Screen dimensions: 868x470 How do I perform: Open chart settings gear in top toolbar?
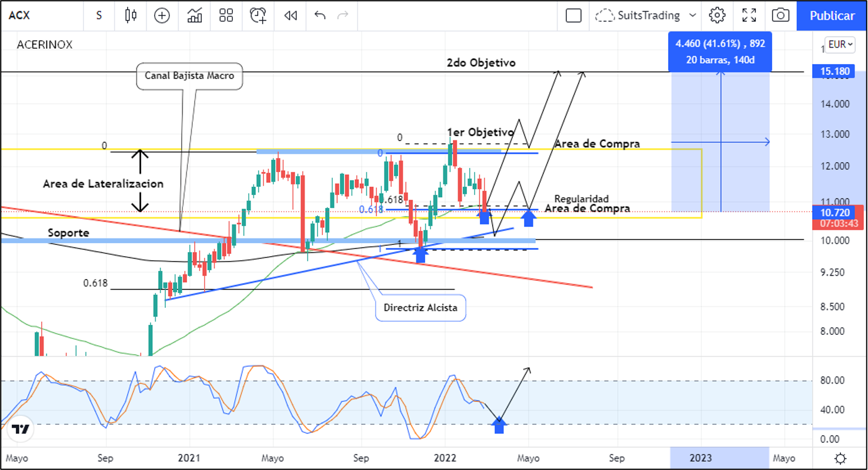[717, 16]
